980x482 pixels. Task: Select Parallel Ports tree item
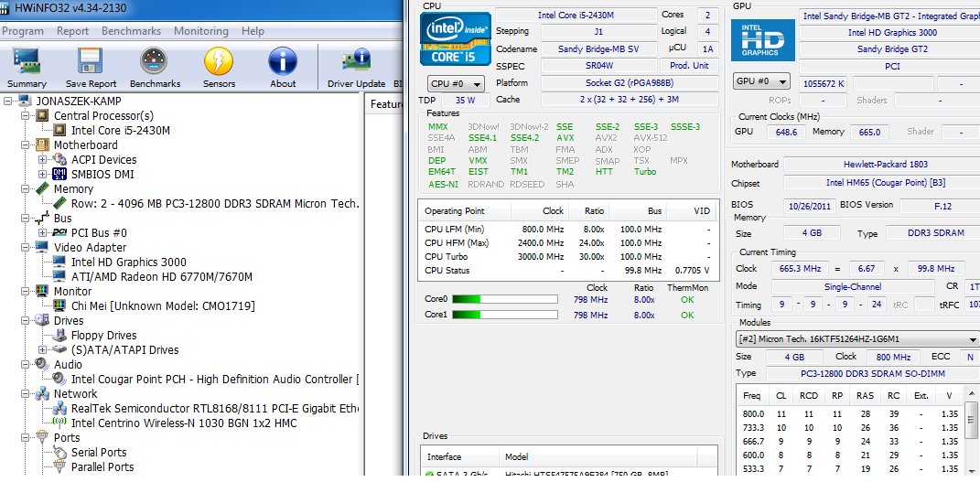point(102,467)
